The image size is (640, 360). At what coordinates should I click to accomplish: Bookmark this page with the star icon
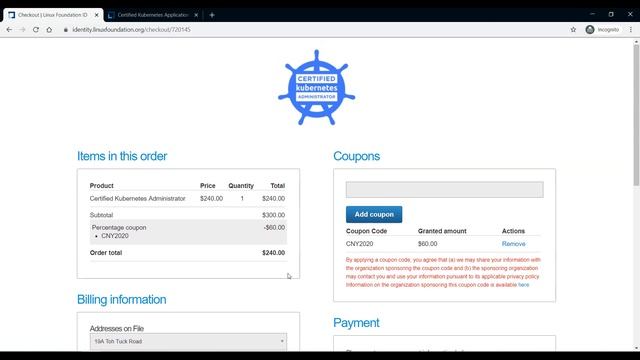coord(573,30)
